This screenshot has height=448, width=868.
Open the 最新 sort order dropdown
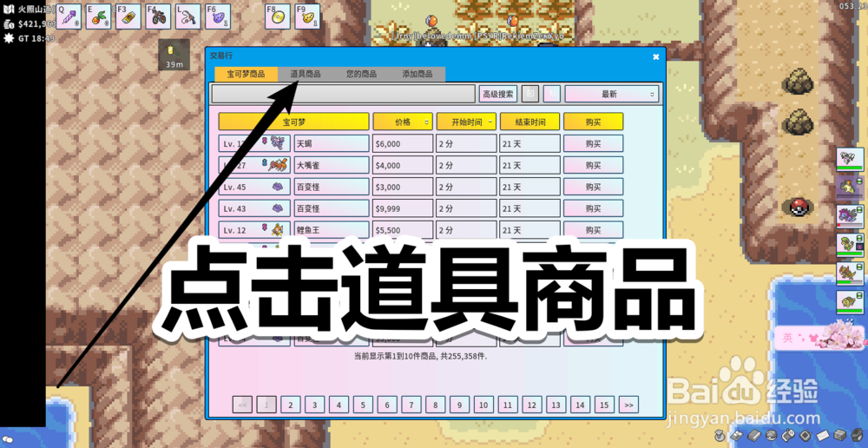[x=611, y=94]
